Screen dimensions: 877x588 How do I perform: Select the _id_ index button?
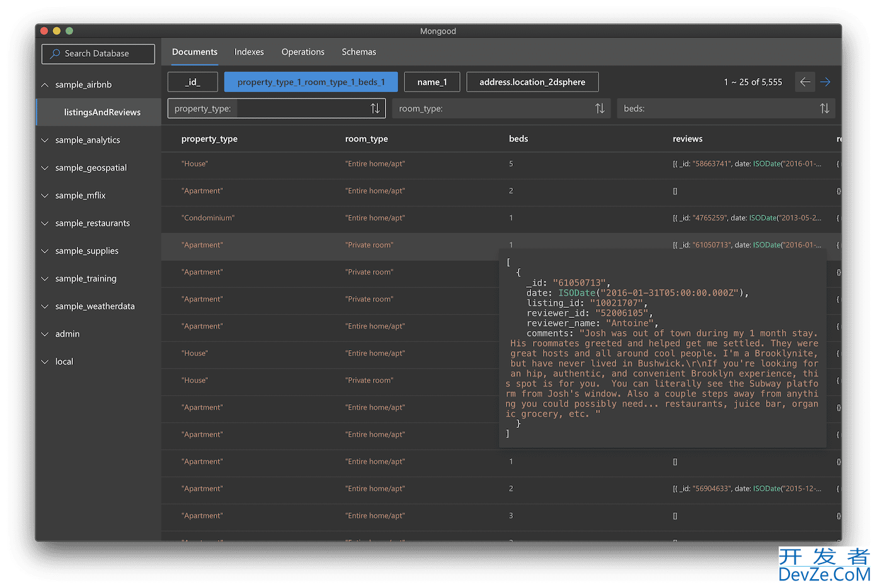pos(193,82)
